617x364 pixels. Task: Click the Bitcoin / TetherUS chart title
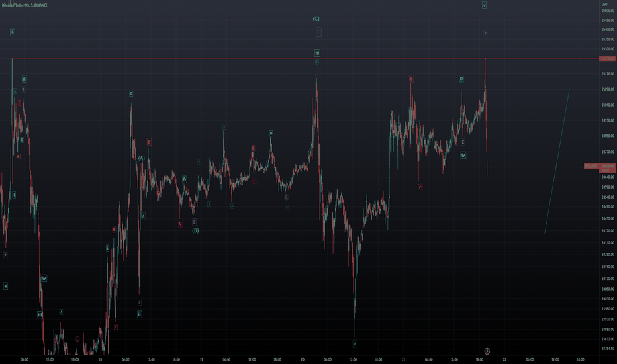point(24,5)
